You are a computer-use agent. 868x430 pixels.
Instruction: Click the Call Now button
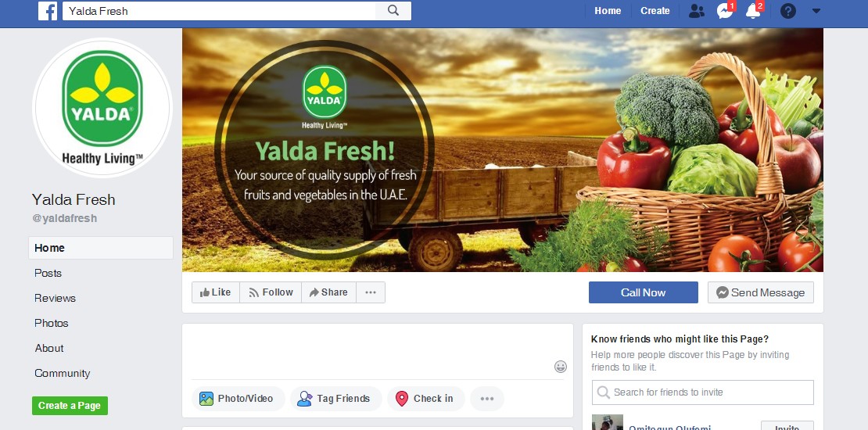(x=644, y=292)
